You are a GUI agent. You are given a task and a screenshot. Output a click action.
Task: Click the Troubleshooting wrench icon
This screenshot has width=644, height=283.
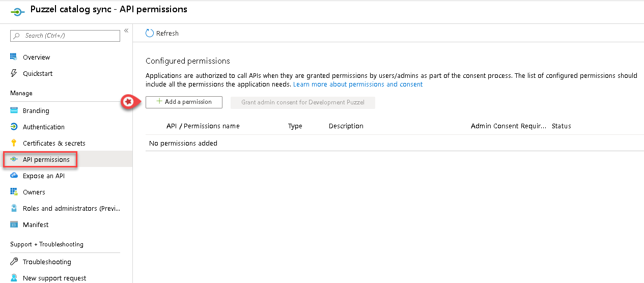click(x=14, y=262)
